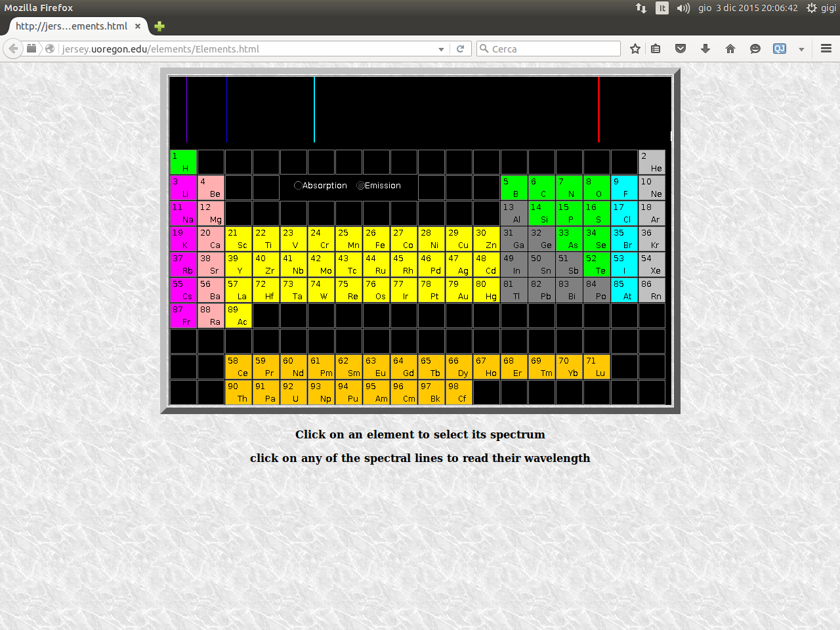Select Hydrogen (1 H) element
Screen dimensions: 840x630
(184, 162)
